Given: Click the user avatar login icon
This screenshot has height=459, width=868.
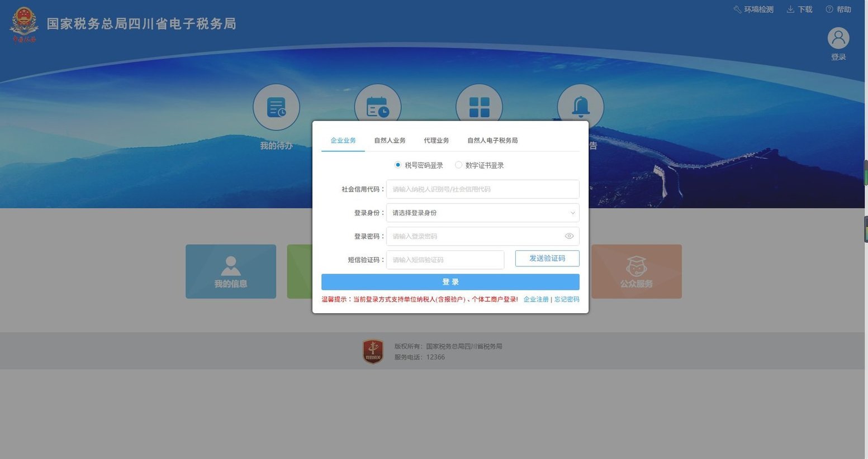Looking at the screenshot, I should point(838,38).
